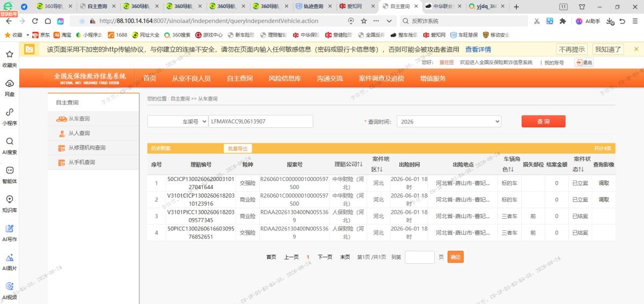
Task: Click the 下一页 pagination link
Action: click(x=325, y=257)
